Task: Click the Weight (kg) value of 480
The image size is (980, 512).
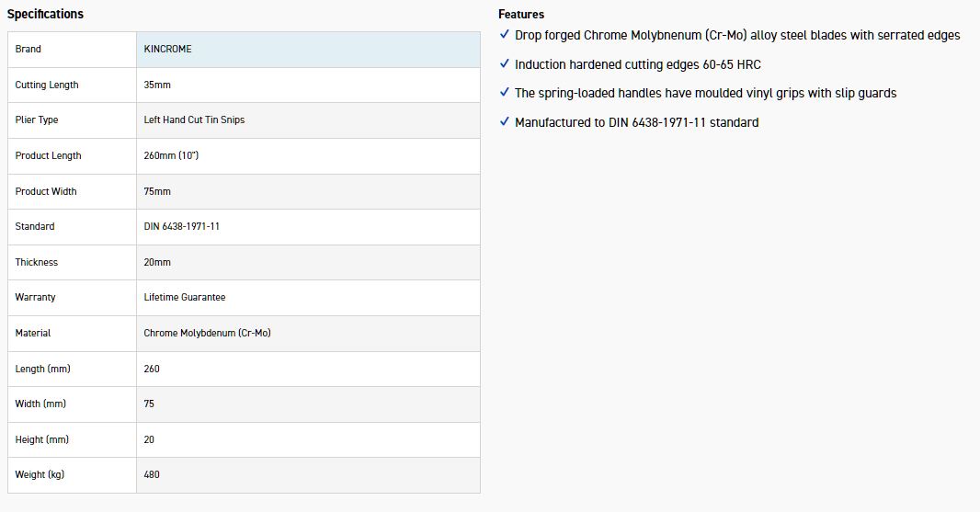Action: [x=152, y=475]
